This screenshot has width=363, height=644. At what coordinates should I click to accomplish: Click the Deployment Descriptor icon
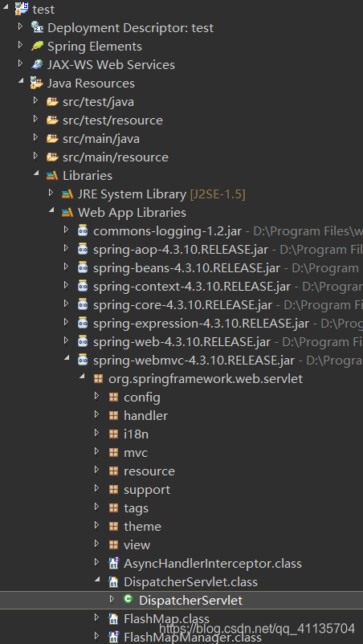click(37, 27)
